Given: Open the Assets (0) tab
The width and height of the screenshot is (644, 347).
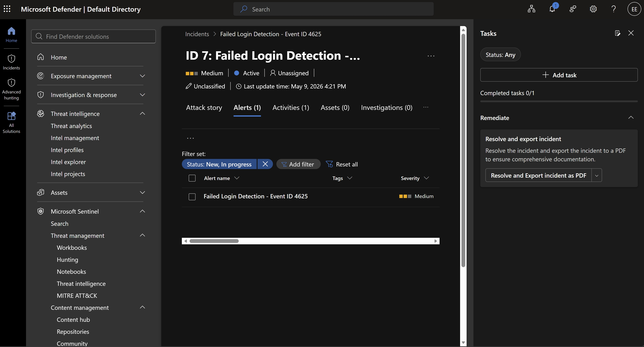Looking at the screenshot, I should [x=335, y=107].
